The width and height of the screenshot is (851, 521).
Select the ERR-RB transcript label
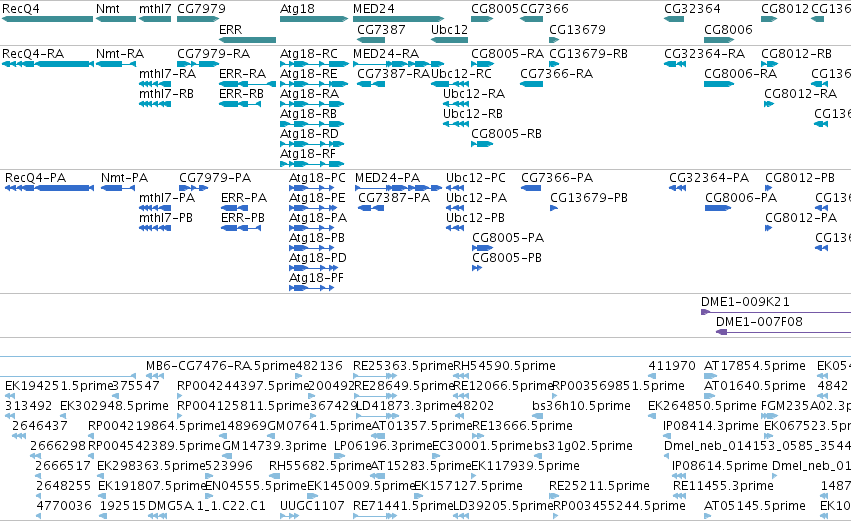(x=242, y=94)
